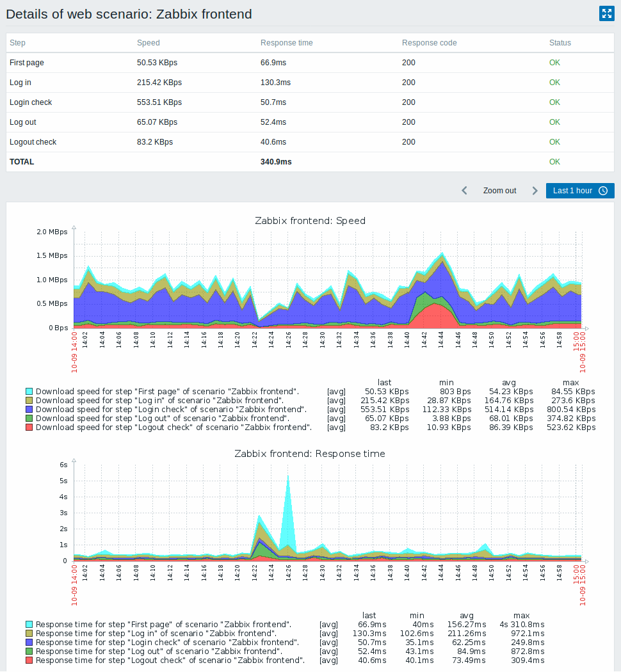The height and width of the screenshot is (672, 621).
Task: Click the Step column header
Action: [17, 43]
